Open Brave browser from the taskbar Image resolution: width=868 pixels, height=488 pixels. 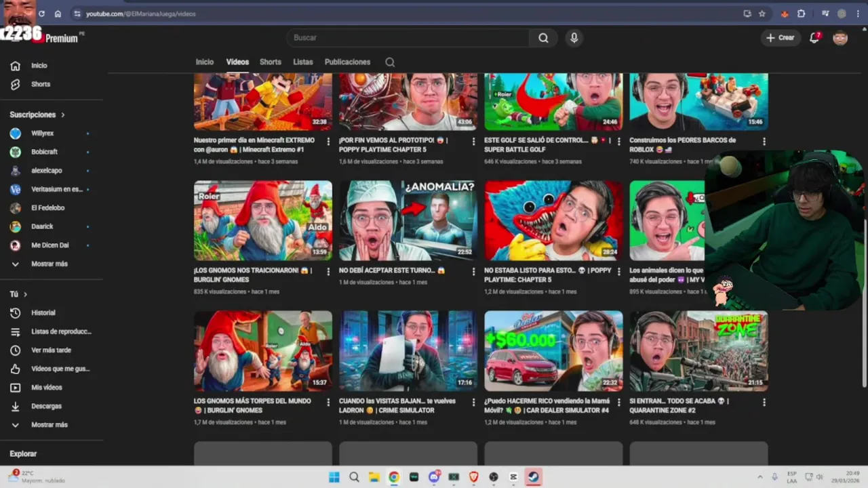click(474, 477)
